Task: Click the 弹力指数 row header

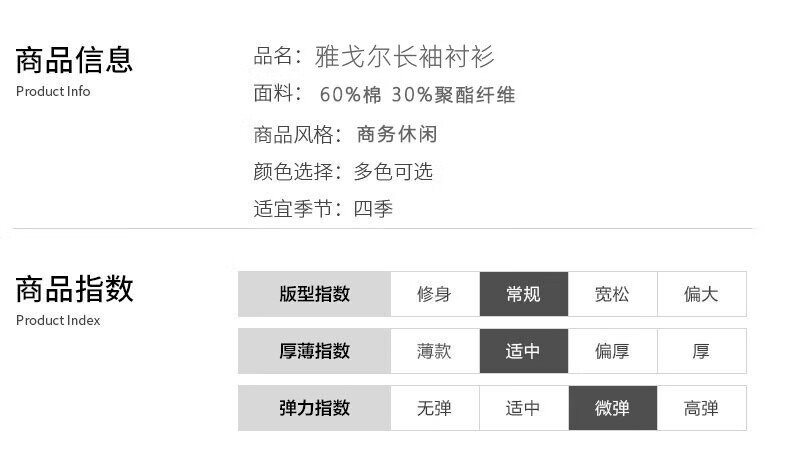Action: click(314, 408)
